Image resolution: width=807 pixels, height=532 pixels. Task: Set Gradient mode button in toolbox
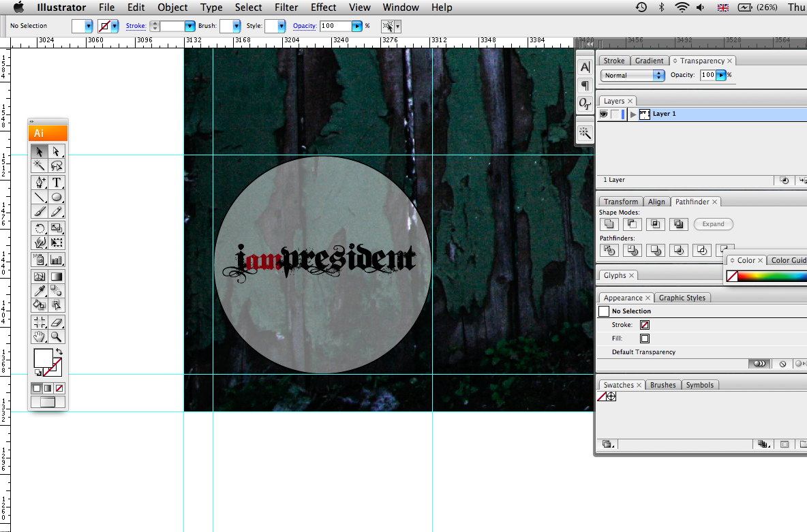(48, 388)
